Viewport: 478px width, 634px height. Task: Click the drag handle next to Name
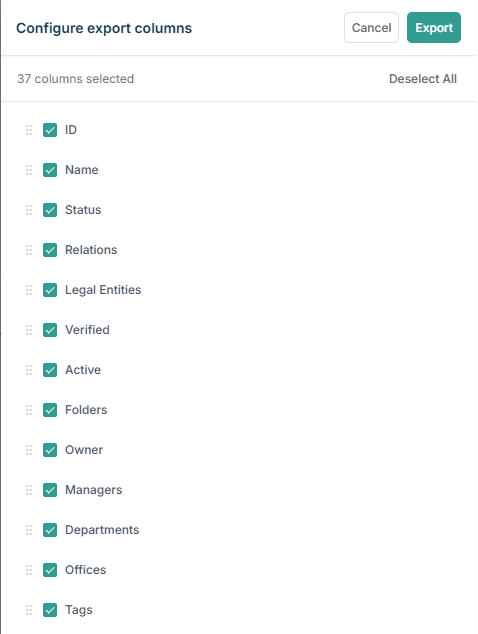tap(29, 170)
